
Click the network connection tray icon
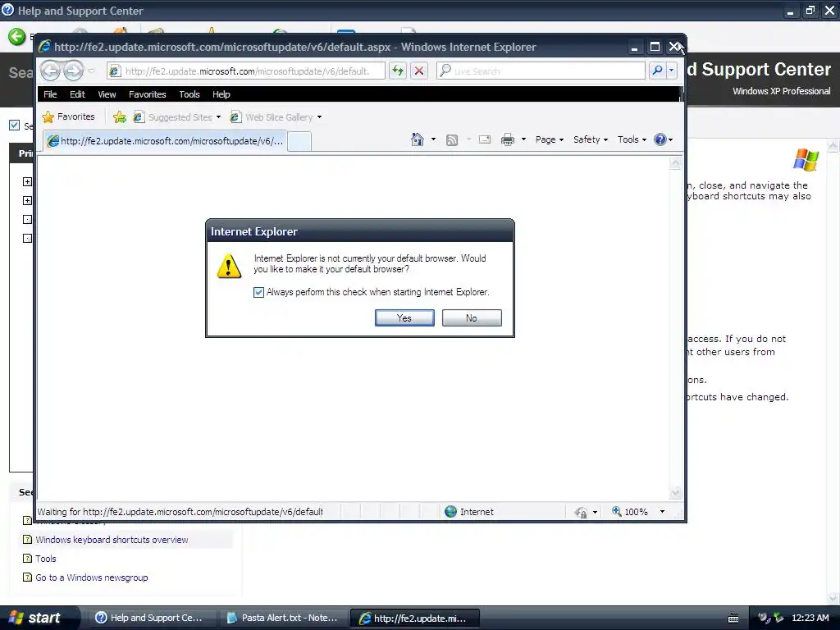(x=779, y=618)
